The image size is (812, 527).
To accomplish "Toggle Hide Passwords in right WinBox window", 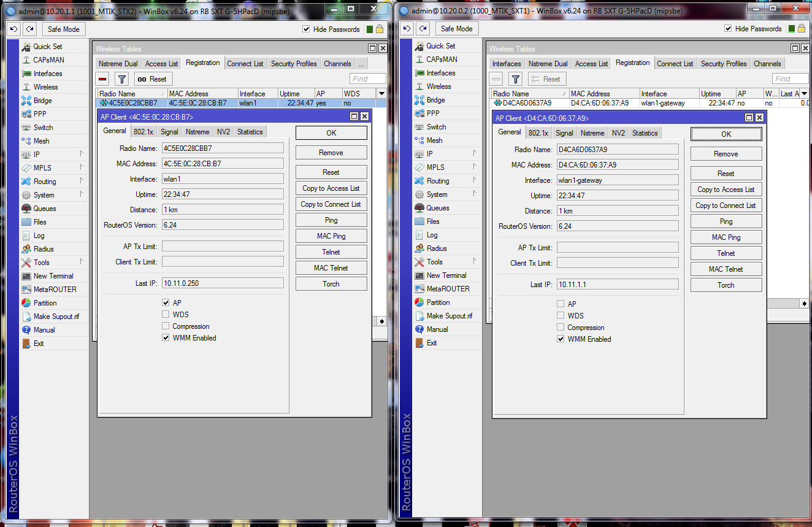I will 728,28.
